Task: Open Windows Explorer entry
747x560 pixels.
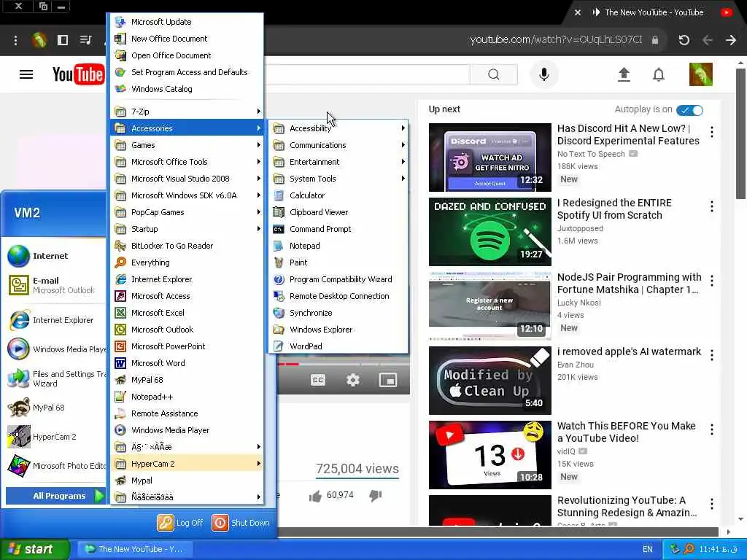Action: (x=338, y=330)
